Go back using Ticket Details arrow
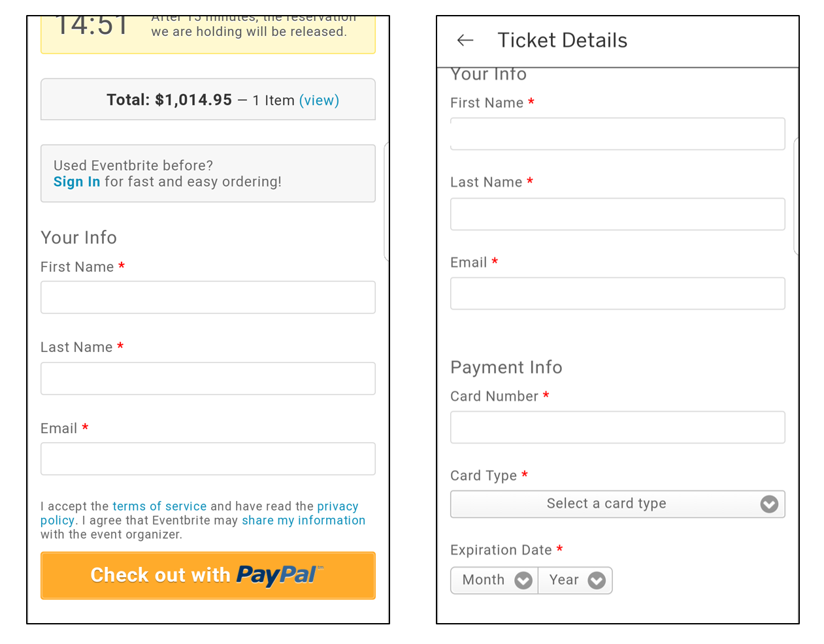This screenshot has width=824, height=644. [x=465, y=40]
